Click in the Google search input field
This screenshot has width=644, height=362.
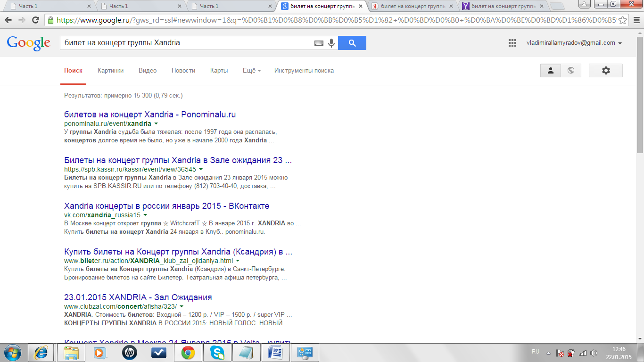(186, 43)
